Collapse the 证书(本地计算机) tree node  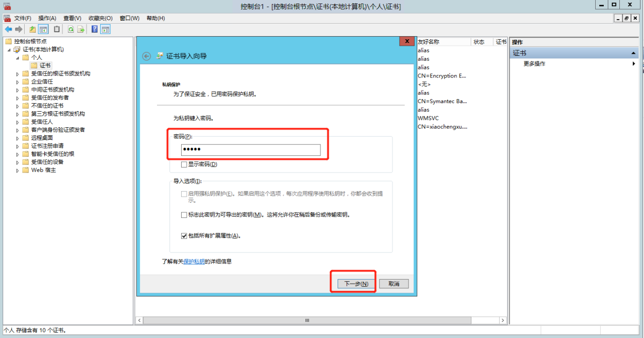point(10,50)
